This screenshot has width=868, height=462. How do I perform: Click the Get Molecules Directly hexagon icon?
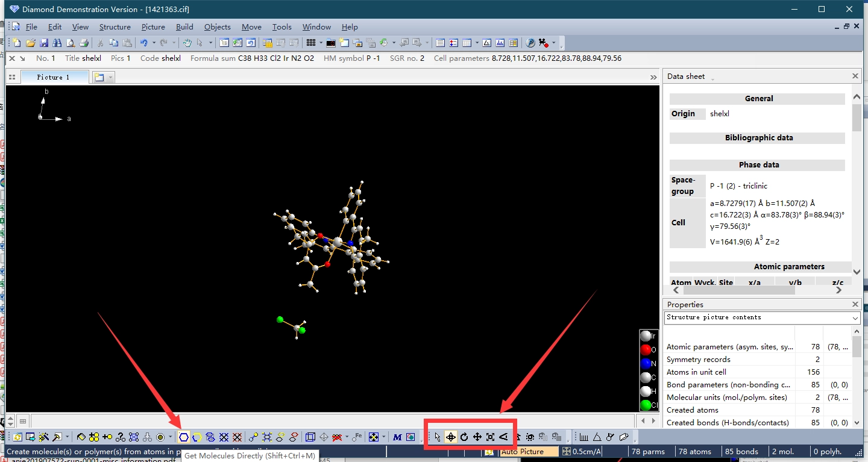[x=184, y=437]
